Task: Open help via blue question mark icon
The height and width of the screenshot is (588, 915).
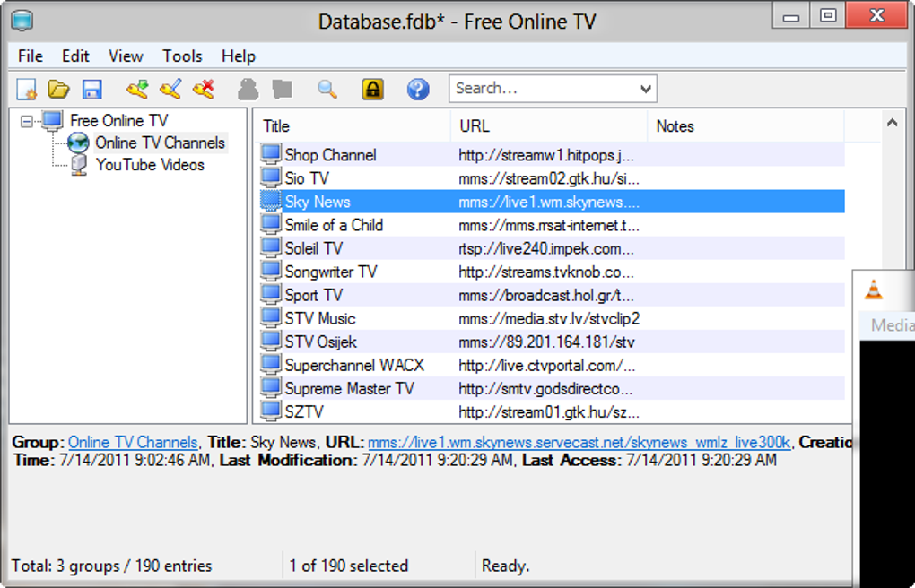Action: point(418,90)
